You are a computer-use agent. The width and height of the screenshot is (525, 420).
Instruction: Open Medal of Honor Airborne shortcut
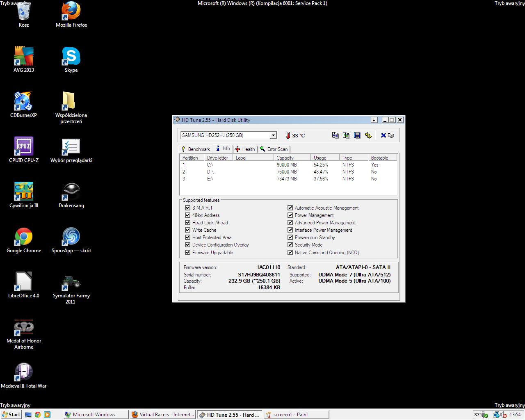coord(24,333)
